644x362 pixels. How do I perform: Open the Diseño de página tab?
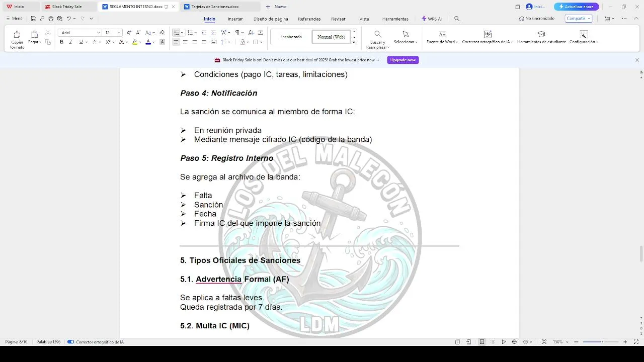pyautogui.click(x=271, y=19)
